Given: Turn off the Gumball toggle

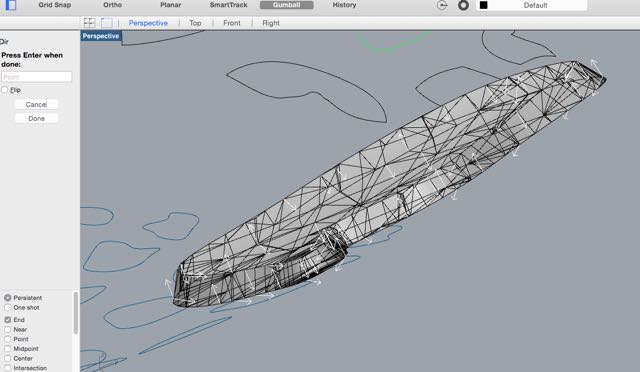Looking at the screenshot, I should [287, 5].
